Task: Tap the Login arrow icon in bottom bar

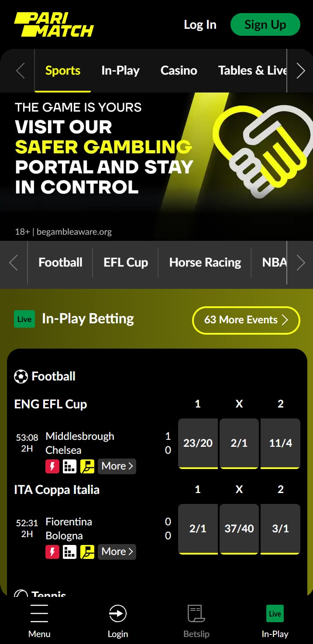Action: point(118,613)
